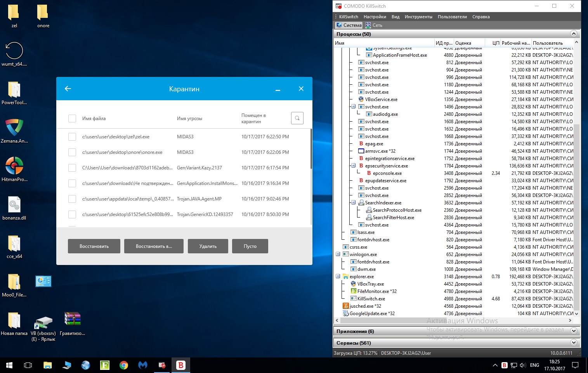
Task: Toggle the select-all checkbox in quarantine header
Action: coord(72,119)
